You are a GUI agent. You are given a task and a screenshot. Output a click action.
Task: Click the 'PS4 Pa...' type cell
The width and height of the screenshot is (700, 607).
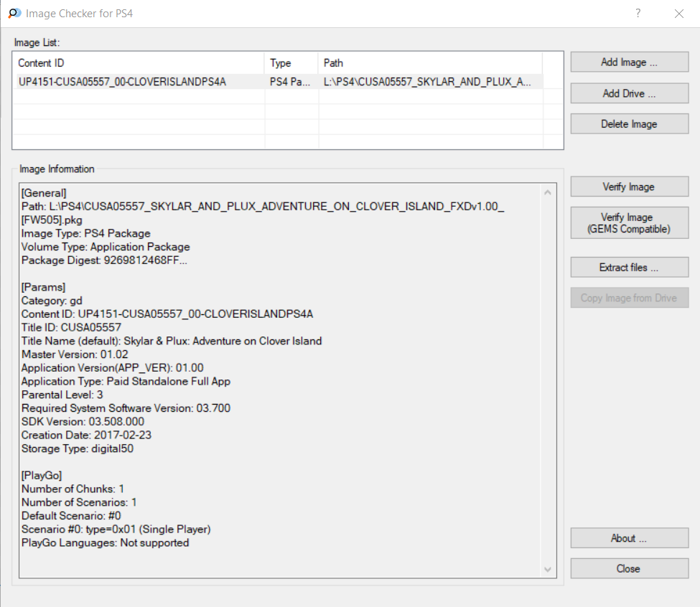click(x=290, y=82)
